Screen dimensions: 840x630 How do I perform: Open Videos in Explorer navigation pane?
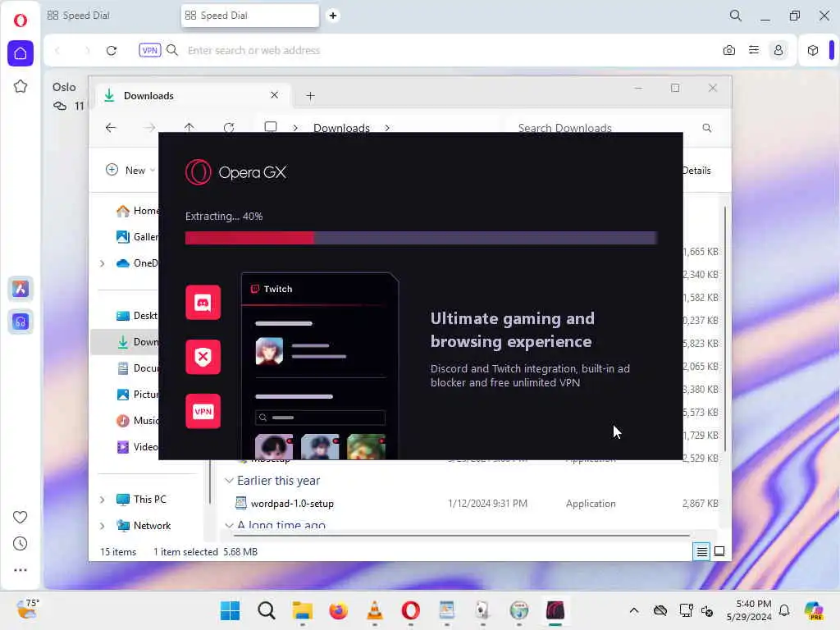pos(137,447)
